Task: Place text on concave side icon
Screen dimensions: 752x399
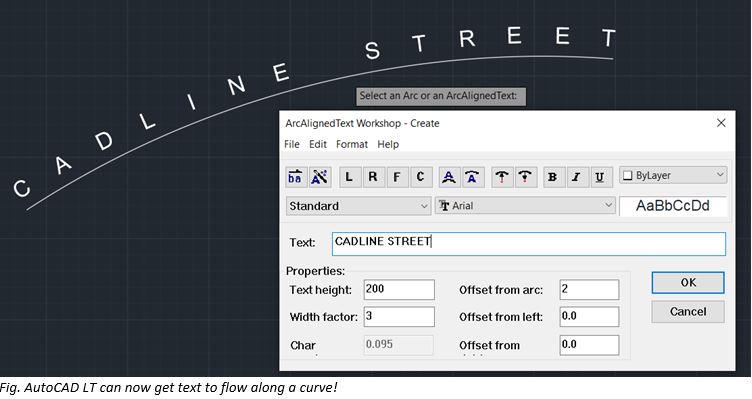Action: (473, 177)
